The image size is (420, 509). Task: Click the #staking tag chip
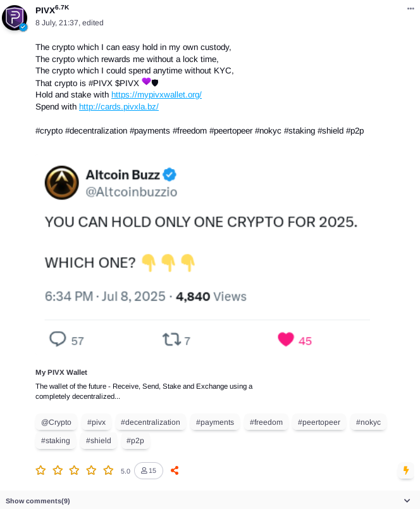[x=56, y=441]
